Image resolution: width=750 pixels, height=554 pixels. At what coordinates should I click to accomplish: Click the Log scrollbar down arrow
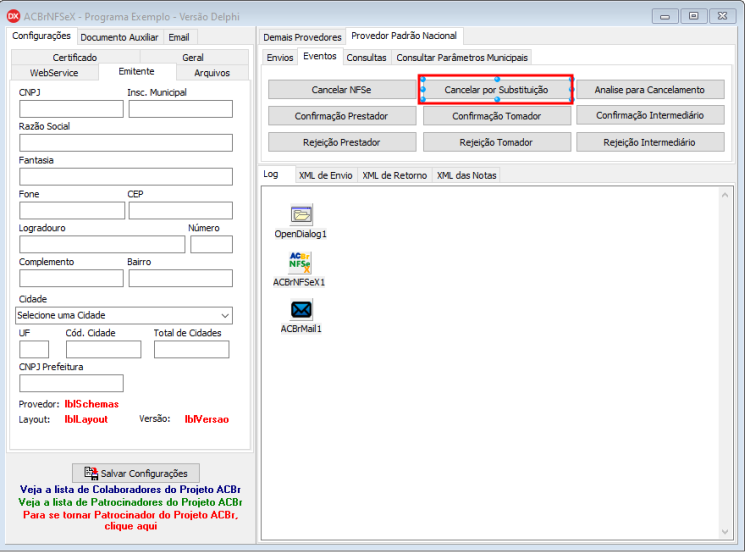(x=725, y=532)
